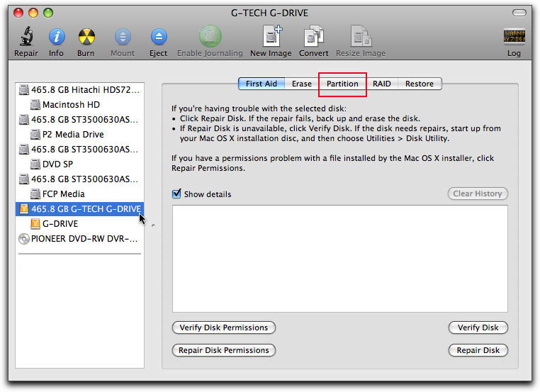Select the ST3500630AS disk above FCP Media
The image size is (540, 392).
click(x=79, y=179)
